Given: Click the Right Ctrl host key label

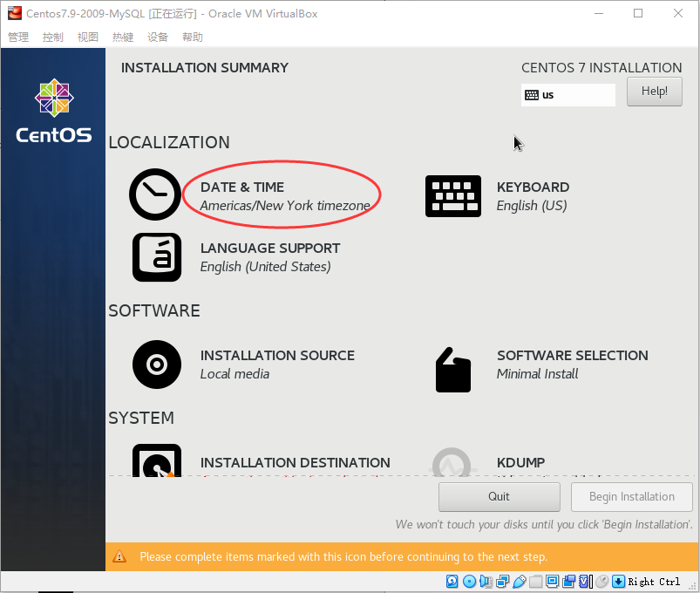Looking at the screenshot, I should pyautogui.click(x=654, y=582).
